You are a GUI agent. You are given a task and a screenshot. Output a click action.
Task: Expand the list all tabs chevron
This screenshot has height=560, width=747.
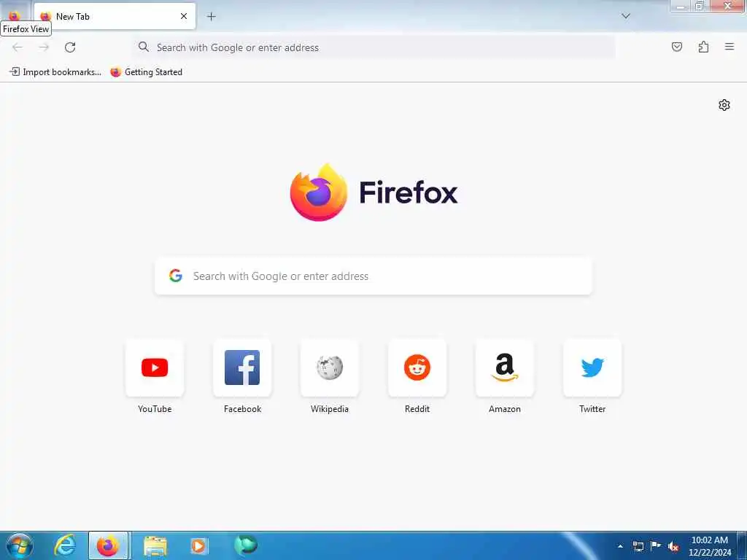[626, 16]
